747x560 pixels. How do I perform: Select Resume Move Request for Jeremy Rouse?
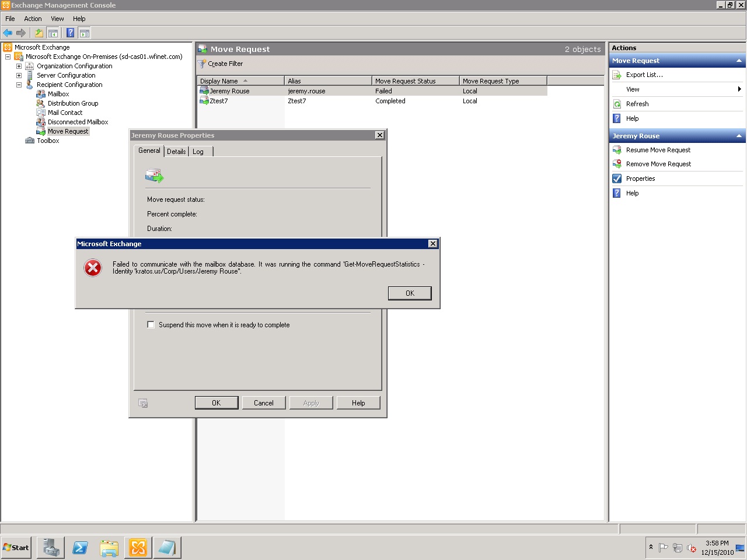[x=658, y=150]
